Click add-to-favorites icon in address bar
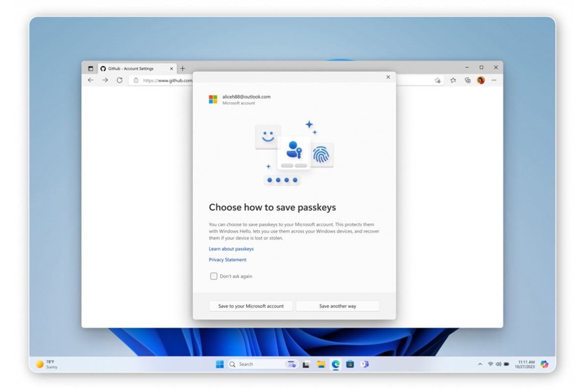The width and height of the screenshot is (588, 392). point(438,80)
